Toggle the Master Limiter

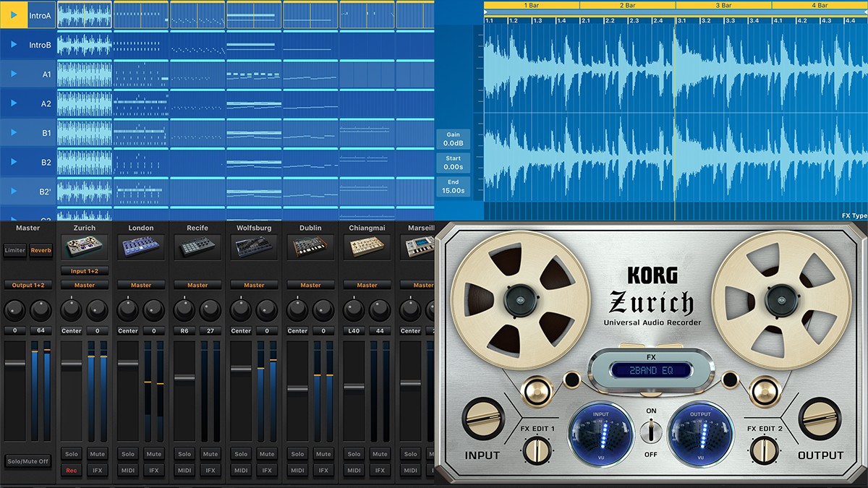coord(14,250)
